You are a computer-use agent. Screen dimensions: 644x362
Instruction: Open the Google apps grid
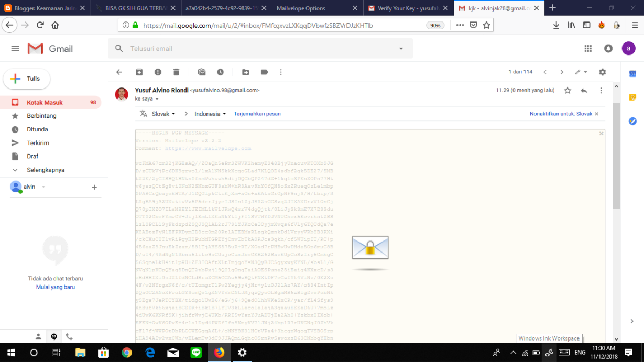pos(588,49)
